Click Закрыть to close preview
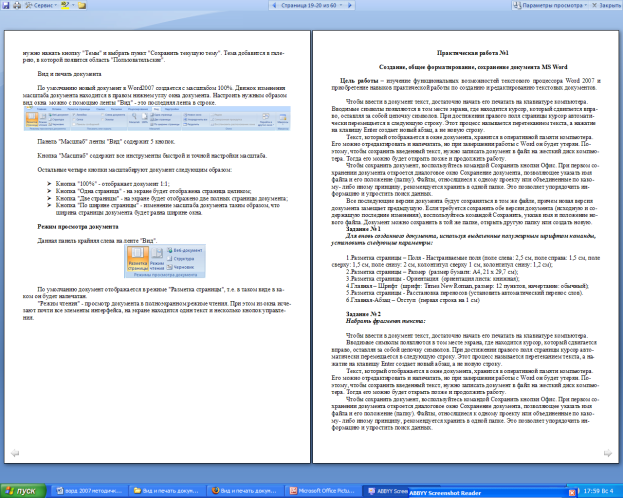Viewport: 623px width, 498px height. pos(606,5)
